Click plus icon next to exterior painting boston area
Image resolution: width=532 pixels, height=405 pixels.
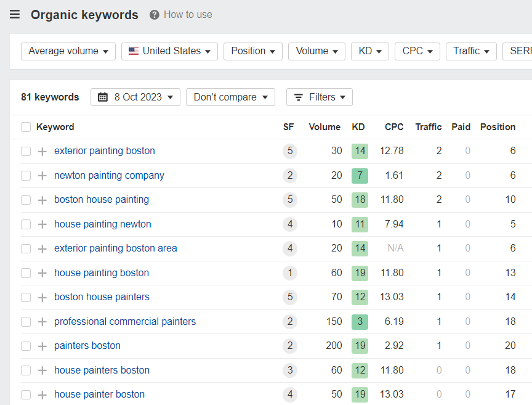[x=42, y=248]
